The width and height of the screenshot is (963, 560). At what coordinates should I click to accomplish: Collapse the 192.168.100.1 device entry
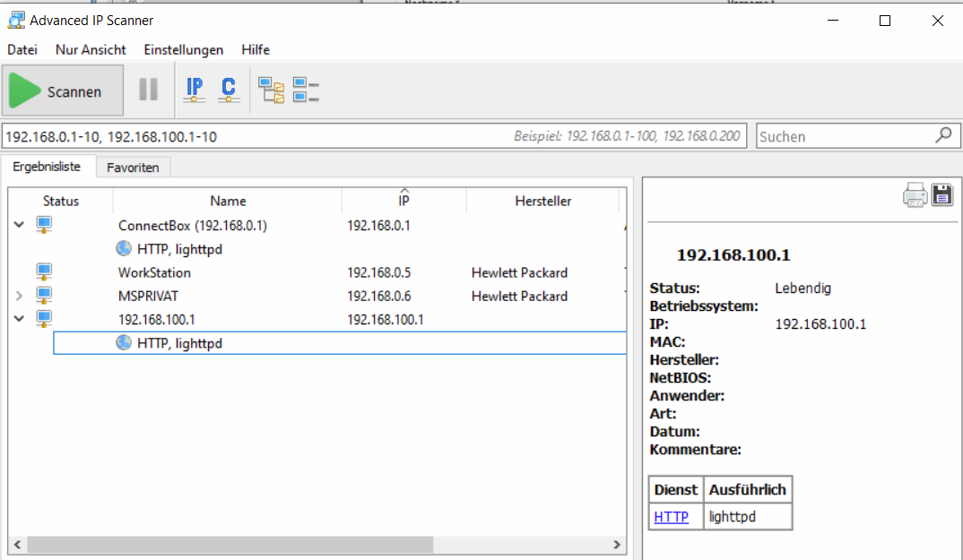(19, 319)
